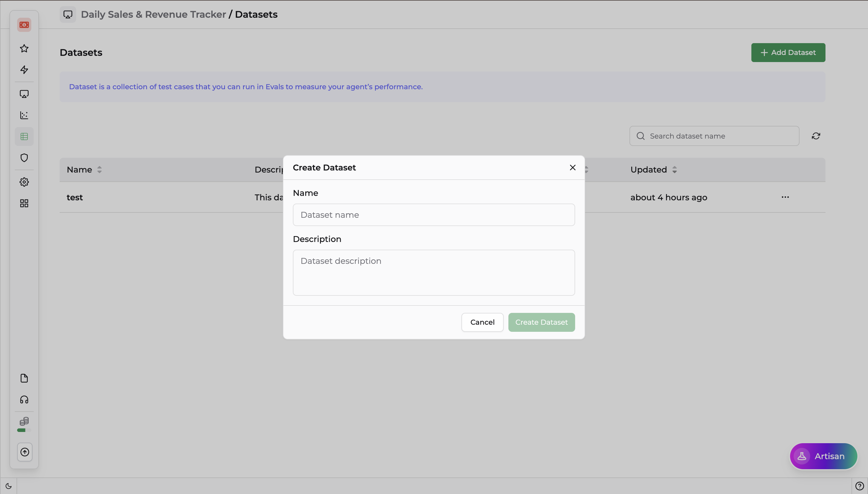
Task: Focus the Search dataset name box
Action: click(x=714, y=136)
